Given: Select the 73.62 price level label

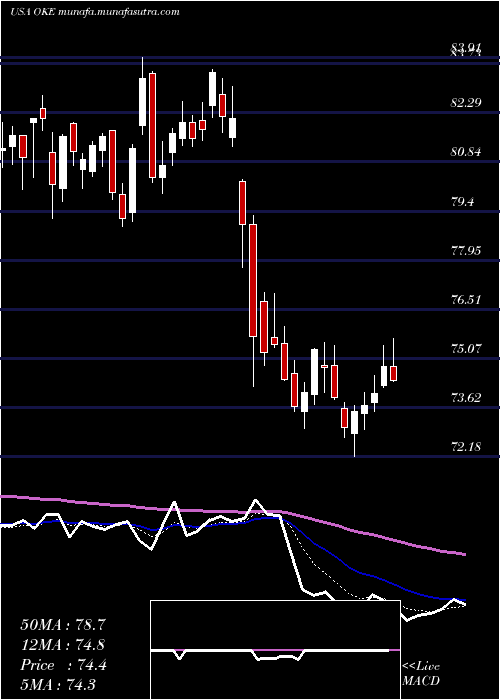Looking at the screenshot, I should [466, 397].
